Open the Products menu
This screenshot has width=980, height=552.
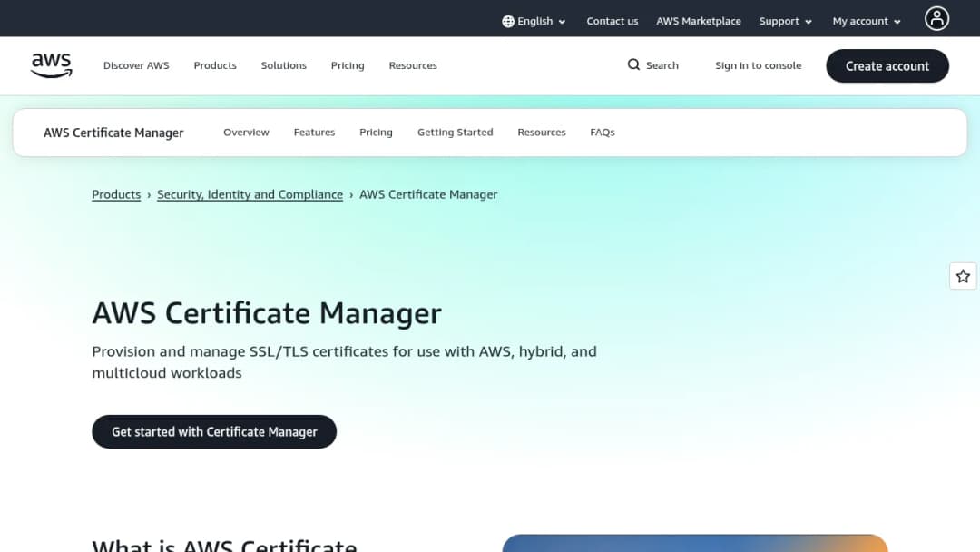(215, 65)
